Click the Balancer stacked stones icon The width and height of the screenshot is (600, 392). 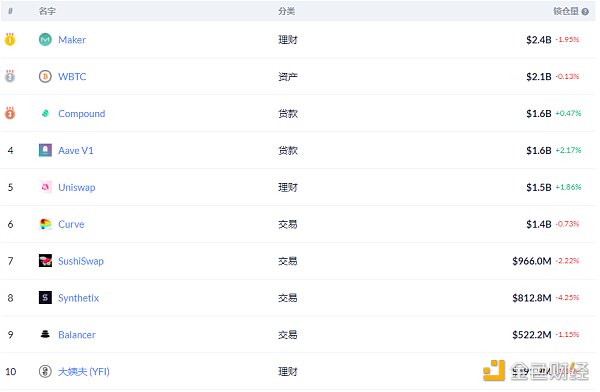[x=45, y=334]
